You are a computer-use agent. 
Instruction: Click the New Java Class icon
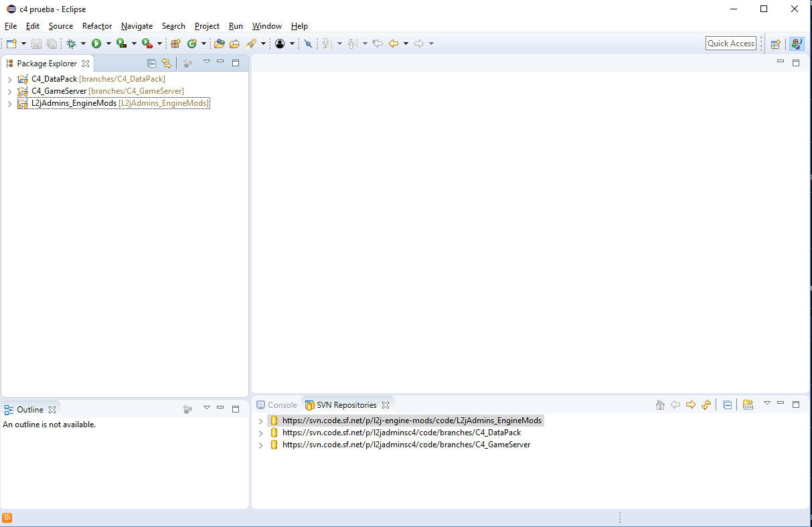192,44
